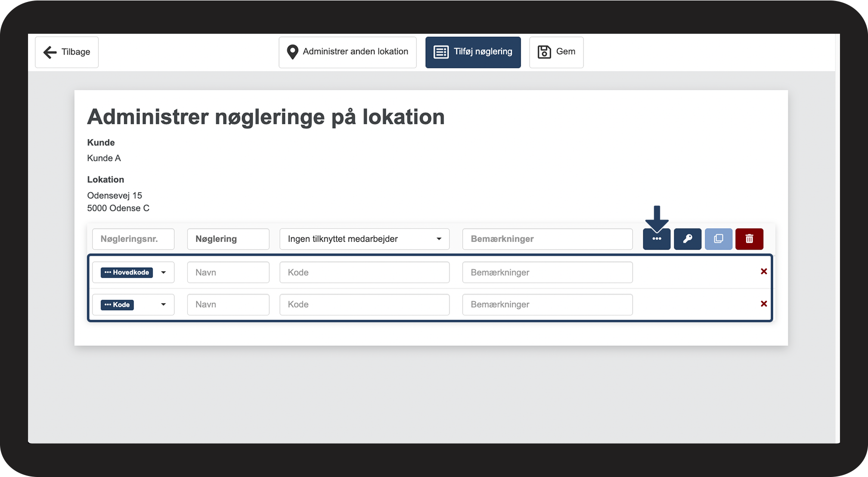This screenshot has width=868, height=477.
Task: Click Navn field in Kode row
Action: (x=228, y=305)
